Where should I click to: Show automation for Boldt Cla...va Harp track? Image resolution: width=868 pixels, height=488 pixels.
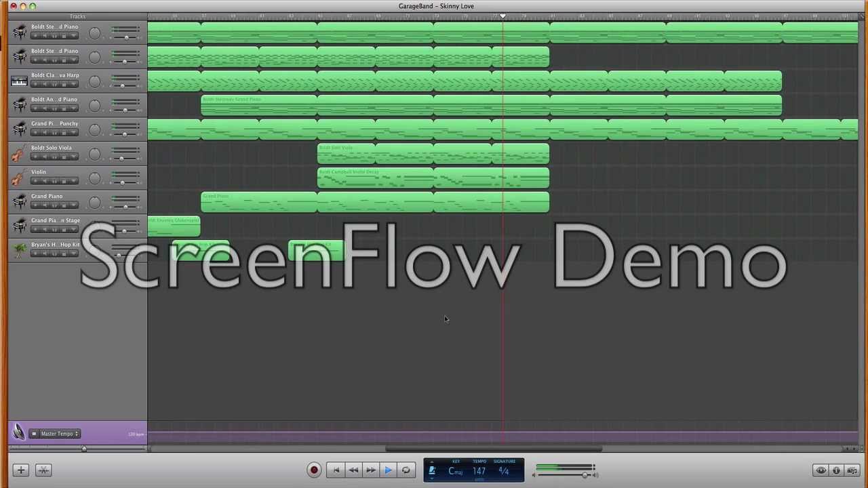click(x=73, y=84)
